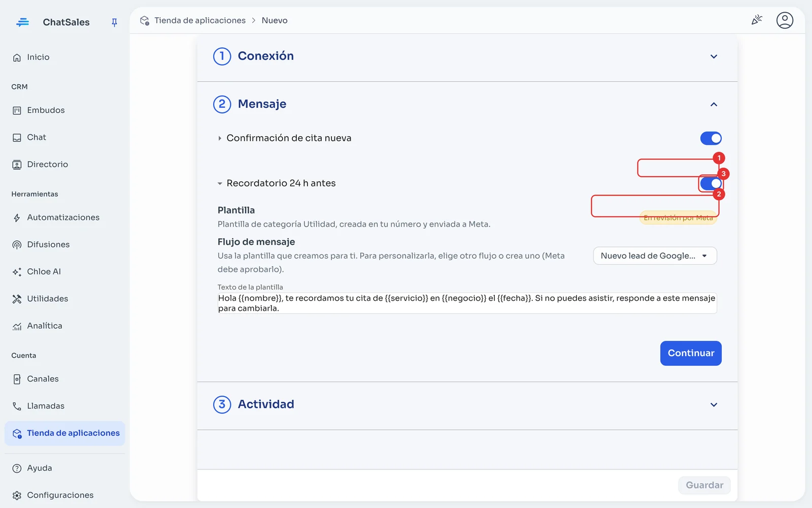The height and width of the screenshot is (508, 812).
Task: Open the Chat inbox icon
Action: click(17, 138)
